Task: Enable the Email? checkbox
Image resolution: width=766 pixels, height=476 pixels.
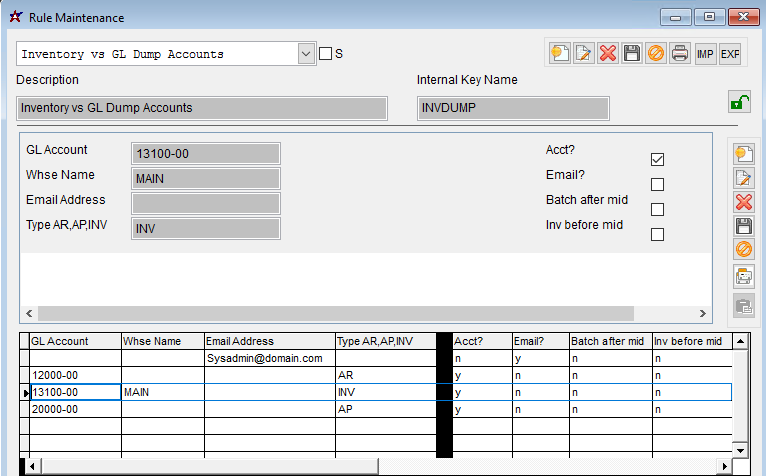Action: [x=657, y=184]
